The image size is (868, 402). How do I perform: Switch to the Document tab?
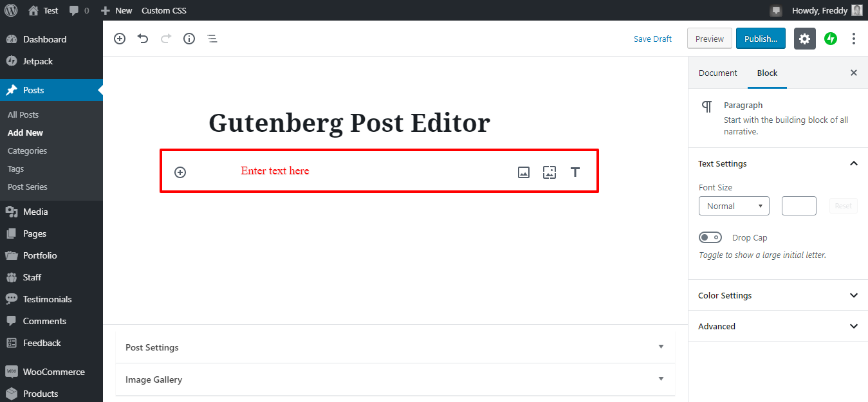pos(717,73)
